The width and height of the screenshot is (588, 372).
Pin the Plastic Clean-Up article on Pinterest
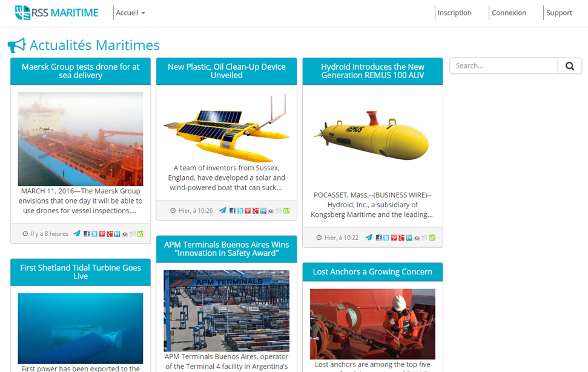(x=248, y=211)
